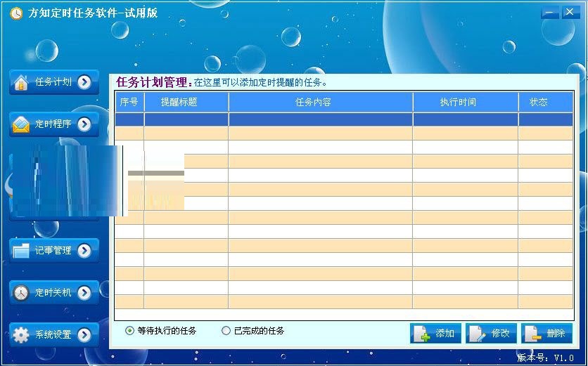
Task: Click the add-document icon on the 添加 button
Action: 421,334
